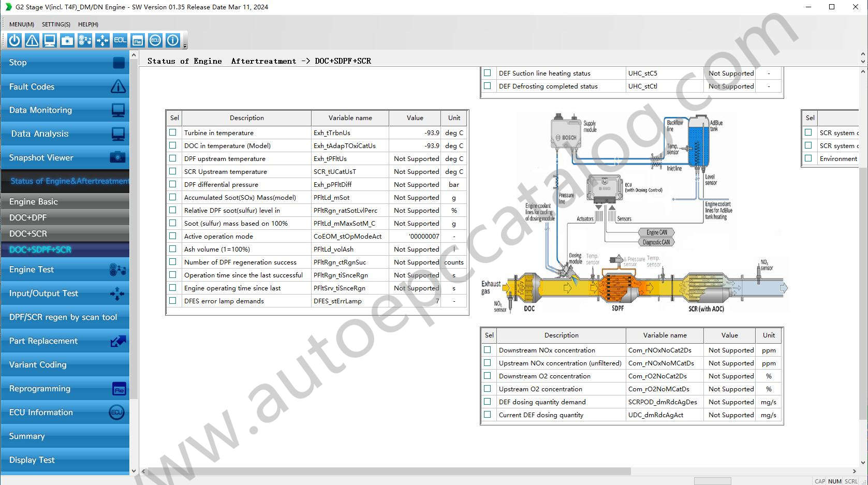Click the camera snapshot toolbar icon

pyautogui.click(x=67, y=40)
